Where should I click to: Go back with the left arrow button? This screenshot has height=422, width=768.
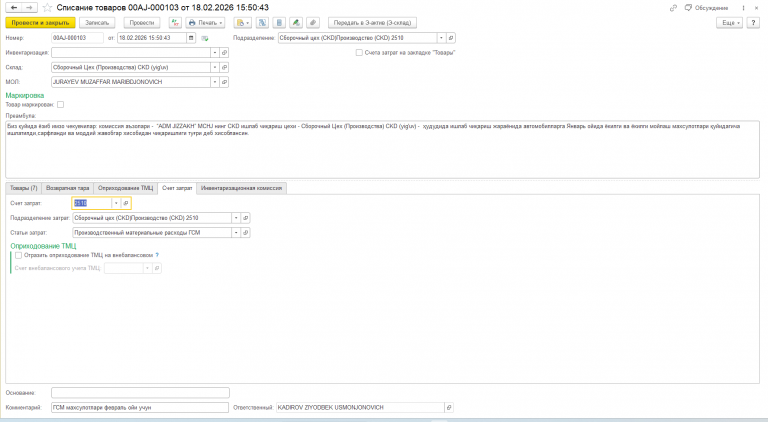(x=14, y=7)
